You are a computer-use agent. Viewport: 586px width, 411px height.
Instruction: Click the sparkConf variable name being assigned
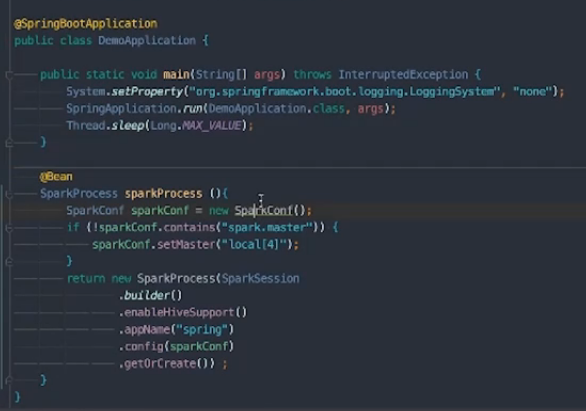pos(160,210)
